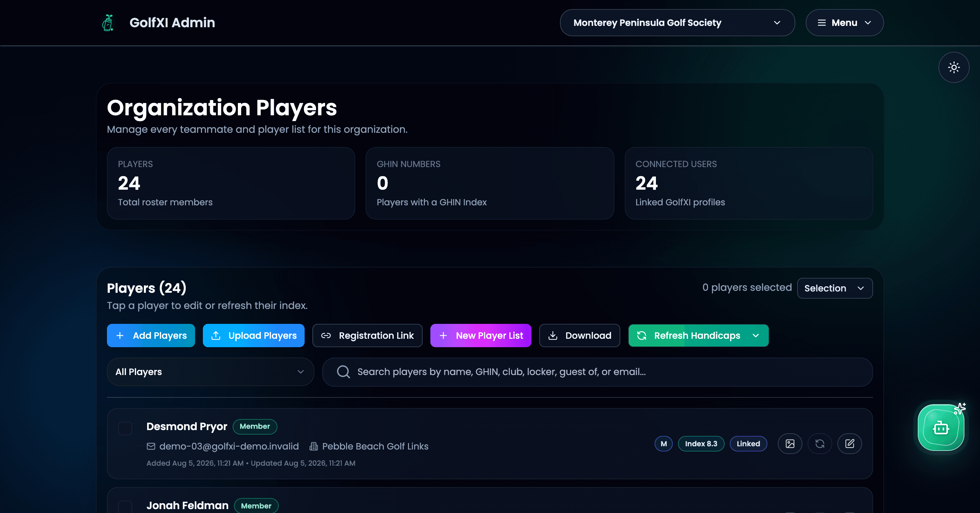Click Upload Players button
The width and height of the screenshot is (980, 513).
[x=254, y=336]
